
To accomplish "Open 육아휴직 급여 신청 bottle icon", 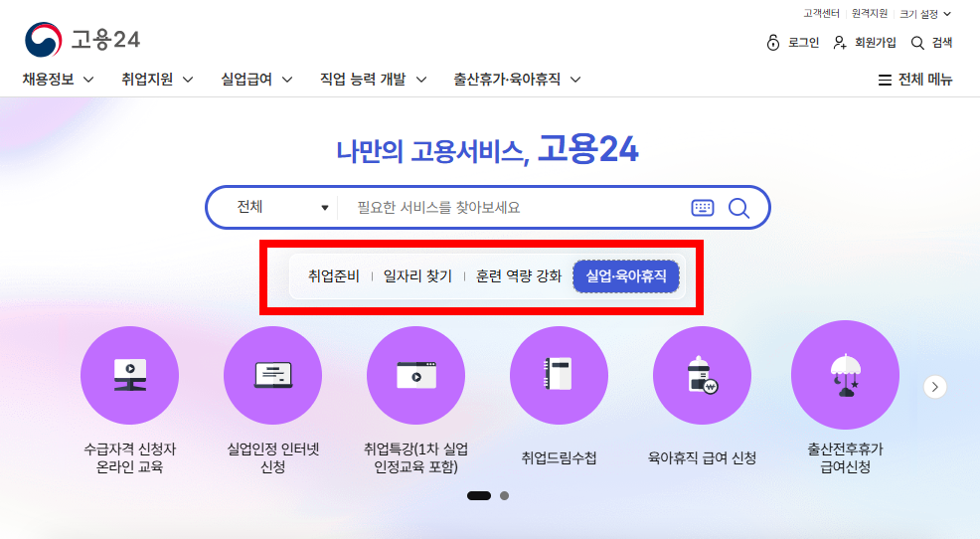I will [x=702, y=375].
